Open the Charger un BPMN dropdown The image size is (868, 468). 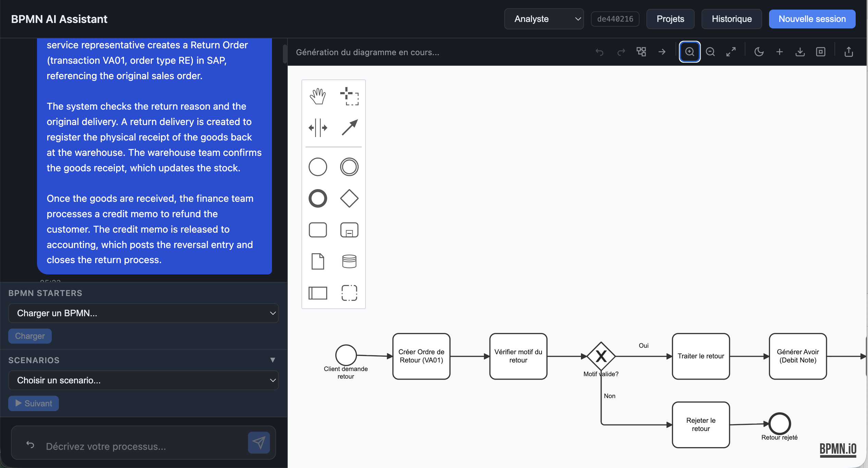[x=143, y=313]
